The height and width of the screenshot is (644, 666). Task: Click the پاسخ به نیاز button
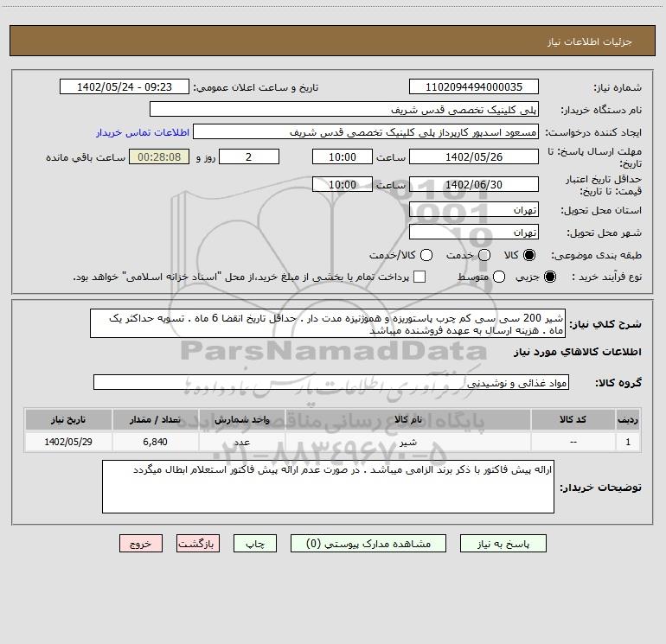[x=503, y=544]
